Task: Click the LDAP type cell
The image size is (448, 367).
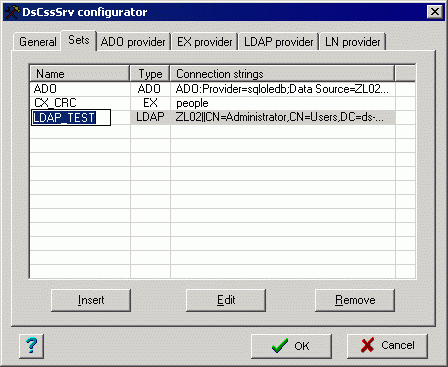Action: (x=150, y=117)
